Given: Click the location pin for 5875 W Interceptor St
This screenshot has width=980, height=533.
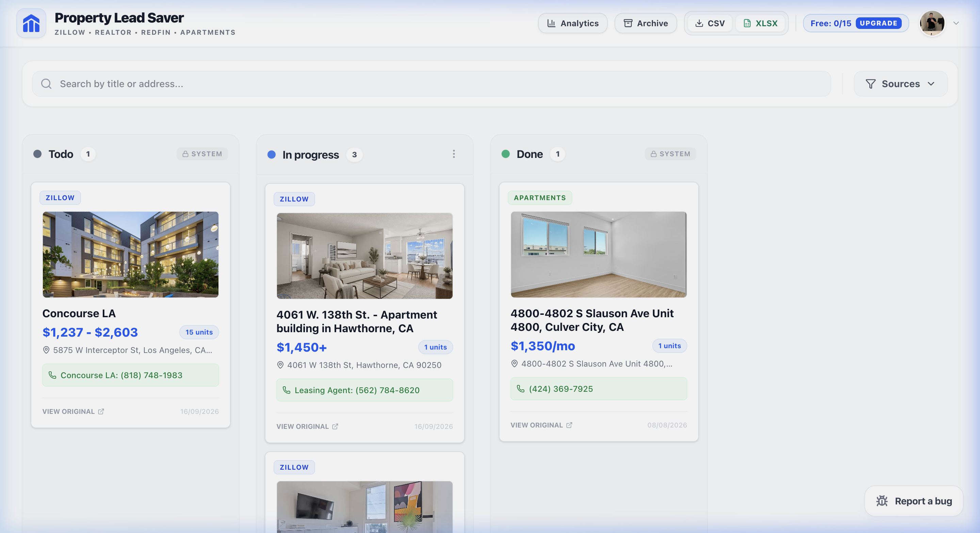Looking at the screenshot, I should (46, 350).
